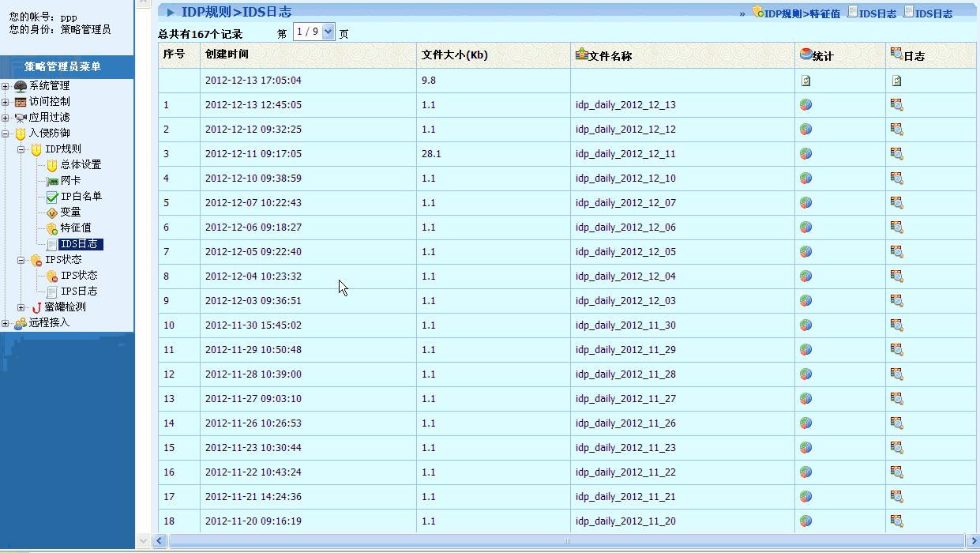The width and height of the screenshot is (980, 553).
Task: Open the page number dropdown
Action: click(x=329, y=32)
